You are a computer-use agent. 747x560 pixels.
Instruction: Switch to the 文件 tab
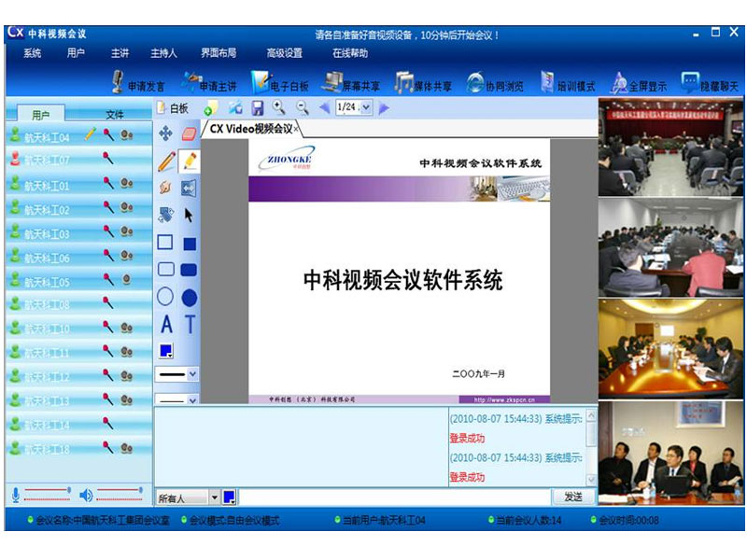(x=114, y=114)
